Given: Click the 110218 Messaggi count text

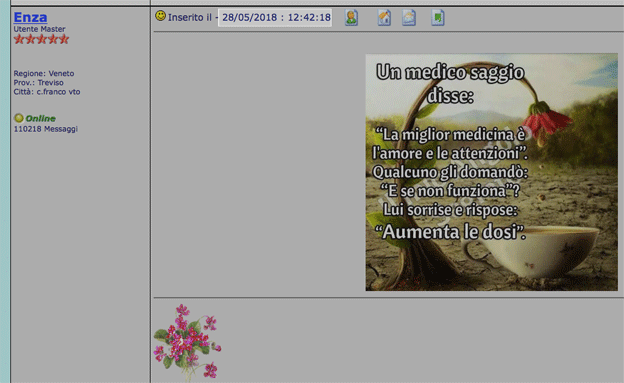Looking at the screenshot, I should tap(46, 129).
